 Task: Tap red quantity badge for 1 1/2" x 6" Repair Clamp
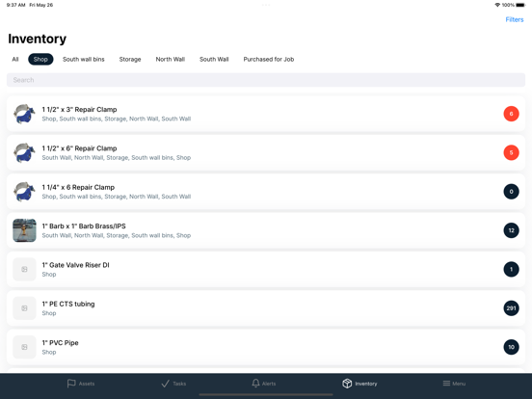click(x=511, y=152)
